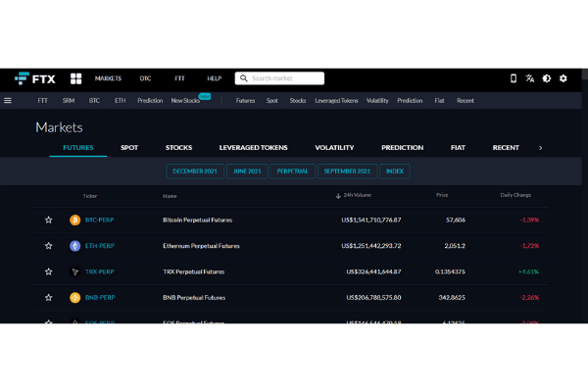The image size is (588, 392).
Task: Click the Ethereum coin icon
Action: coord(74,246)
